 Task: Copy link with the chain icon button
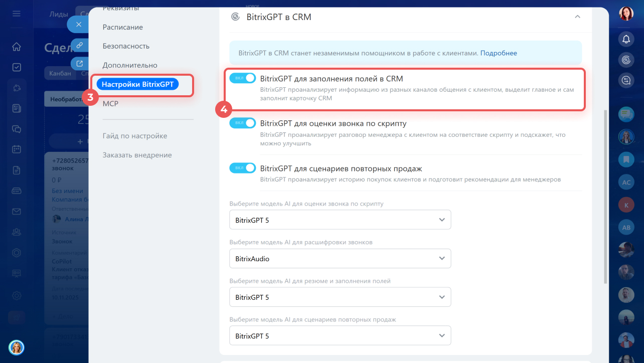(x=79, y=45)
